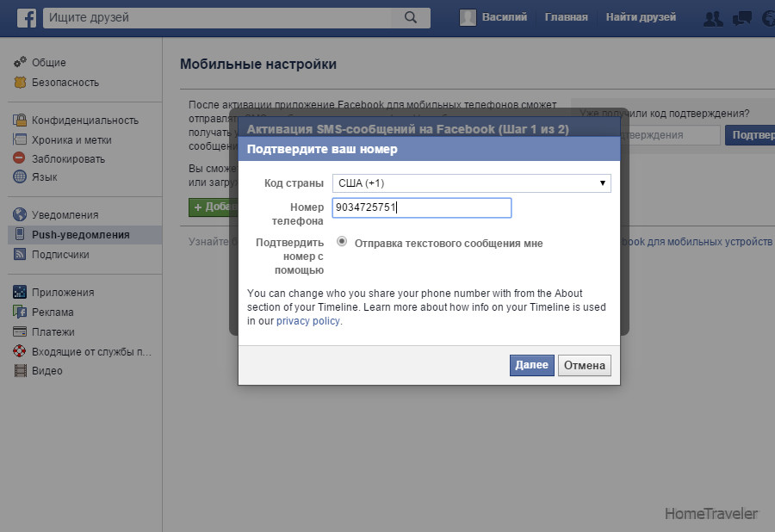The height and width of the screenshot is (532, 775).
Task: Select the text message confirmation radio button
Action: point(342,242)
